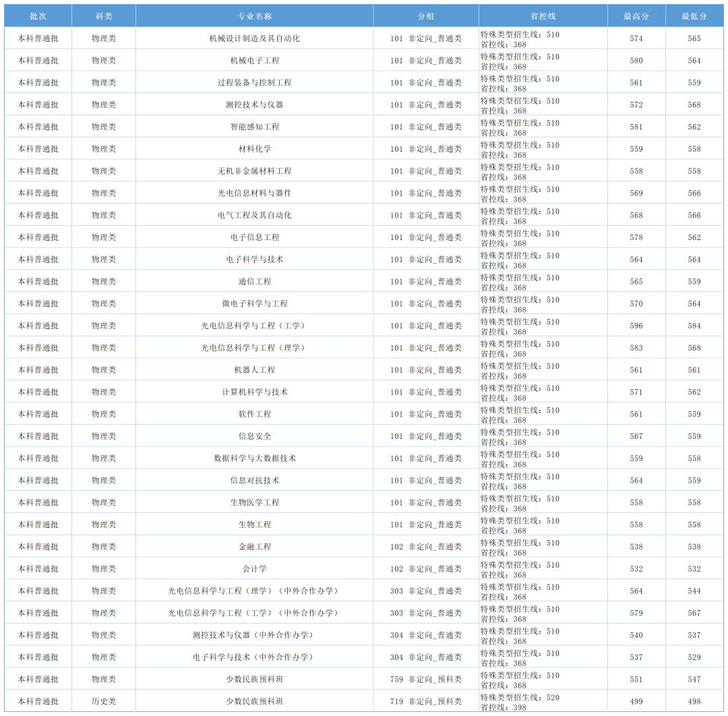Screen dimensions: 728x716
Task: Select lowest score 544 cell
Action: pos(694,591)
